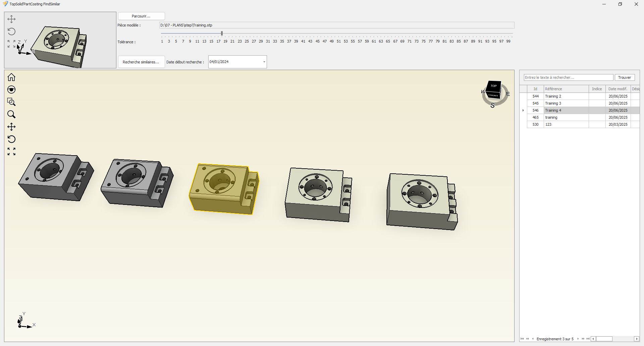Screen dimensions: 644x346
Task: Select the highlighted yellow 3D part
Action: click(x=223, y=189)
